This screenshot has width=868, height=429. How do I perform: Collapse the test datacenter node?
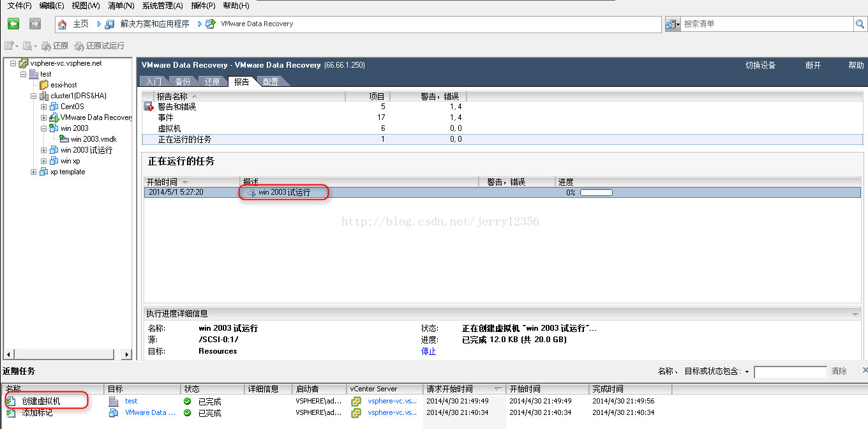point(24,74)
